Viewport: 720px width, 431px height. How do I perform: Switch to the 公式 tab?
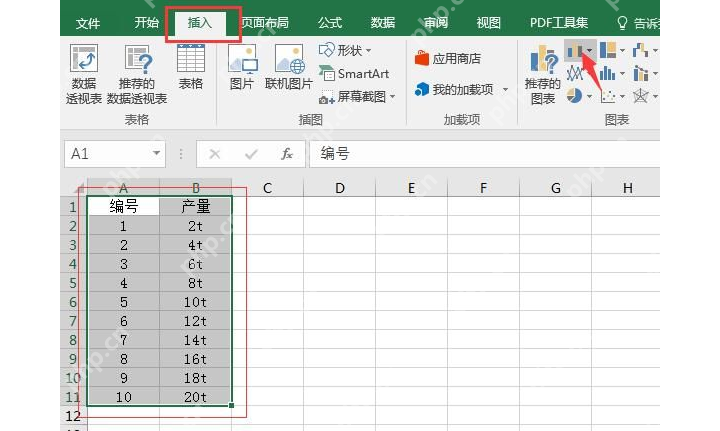(330, 22)
